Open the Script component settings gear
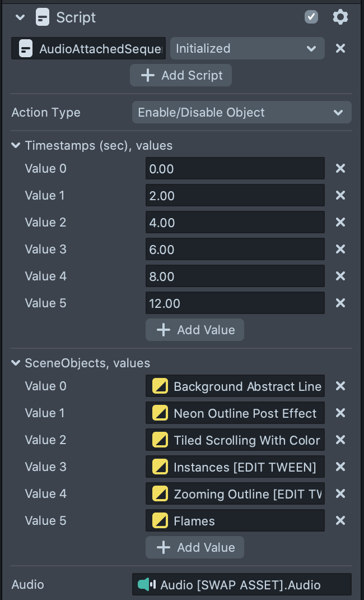The width and height of the screenshot is (364, 600). pyautogui.click(x=340, y=17)
